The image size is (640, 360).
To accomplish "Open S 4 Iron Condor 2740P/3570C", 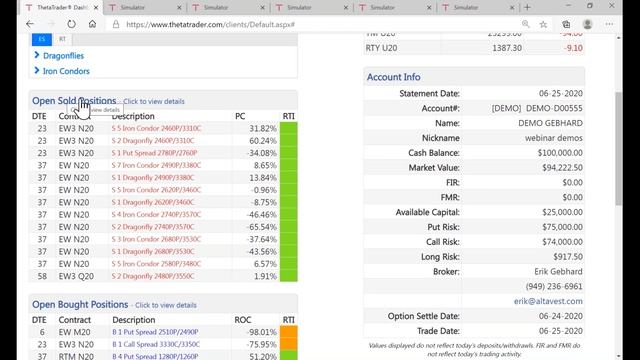I will click(x=156, y=214).
